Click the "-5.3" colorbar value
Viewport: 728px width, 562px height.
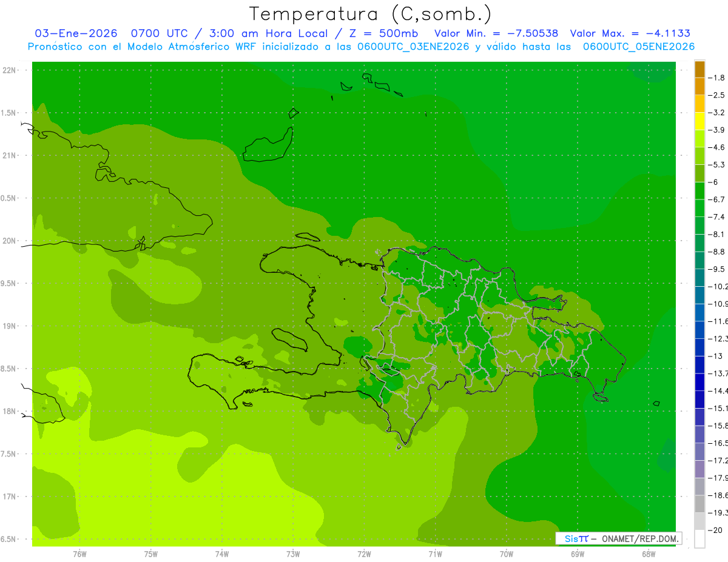pos(717,164)
